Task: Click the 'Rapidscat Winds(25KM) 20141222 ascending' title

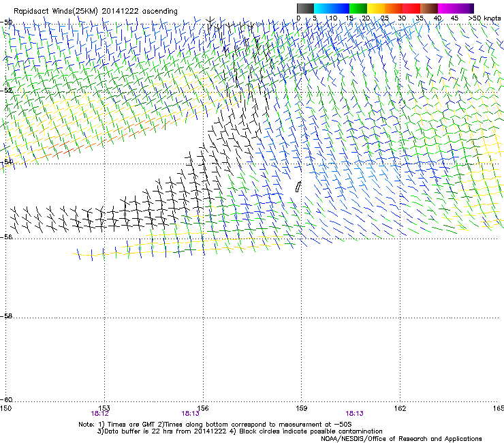Action: pos(95,12)
